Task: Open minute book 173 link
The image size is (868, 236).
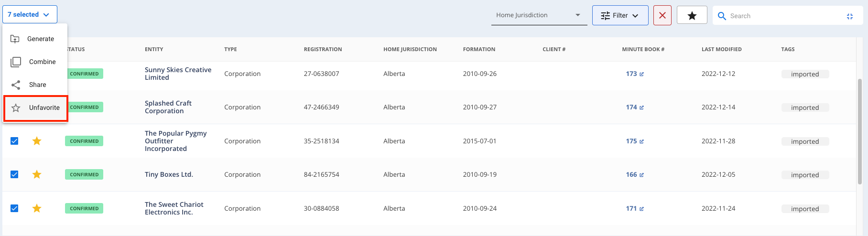Action: pos(635,74)
